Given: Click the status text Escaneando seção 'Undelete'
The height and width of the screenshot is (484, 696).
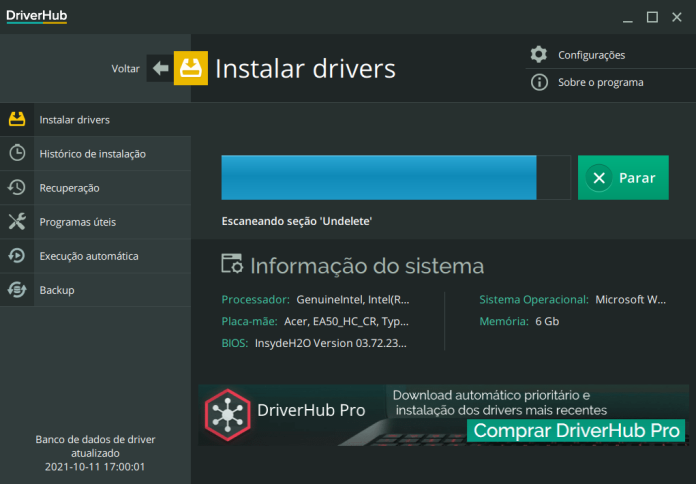Looking at the screenshot, I should pyautogui.click(x=297, y=221).
